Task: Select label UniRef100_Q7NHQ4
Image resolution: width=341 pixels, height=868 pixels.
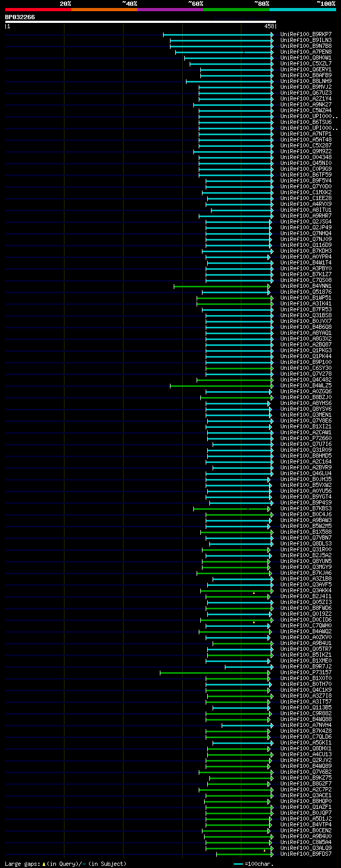Action: tap(306, 233)
